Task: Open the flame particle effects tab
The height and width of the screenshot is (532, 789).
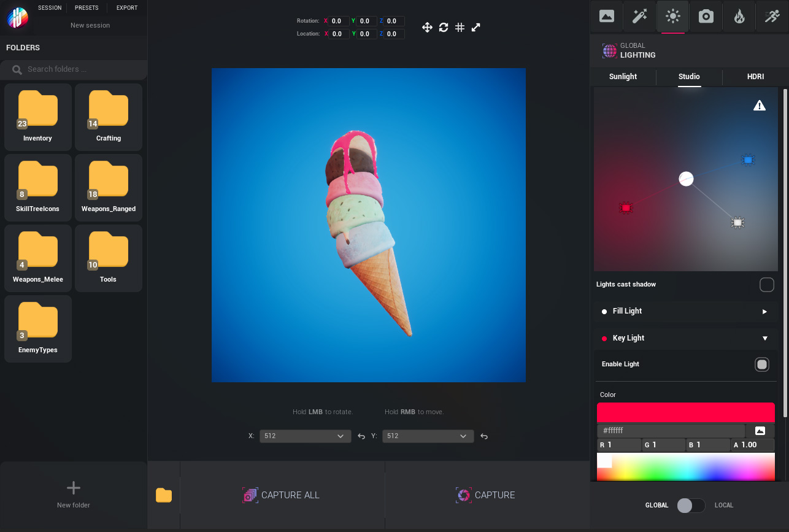Action: tap(739, 17)
